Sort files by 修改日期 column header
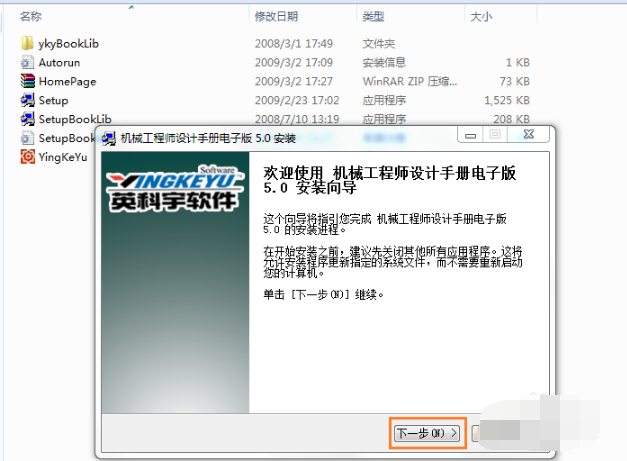Image resolution: width=627 pixels, height=461 pixels. coord(276,16)
